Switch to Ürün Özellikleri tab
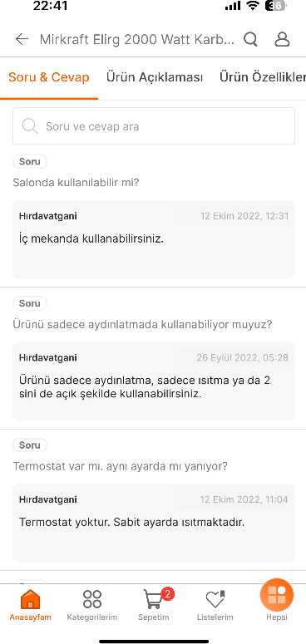The width and height of the screenshot is (306, 644). tap(263, 77)
